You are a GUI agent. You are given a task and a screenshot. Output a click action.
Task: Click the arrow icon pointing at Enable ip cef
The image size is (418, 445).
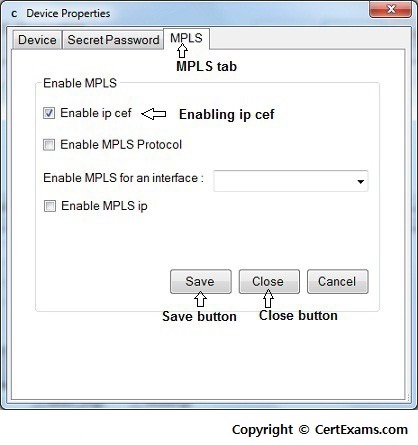coord(154,114)
